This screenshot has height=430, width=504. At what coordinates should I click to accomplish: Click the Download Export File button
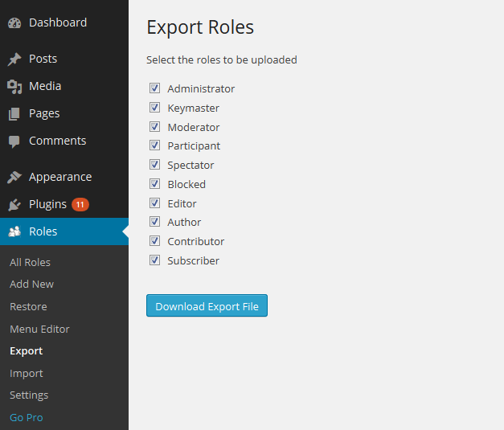pos(207,305)
